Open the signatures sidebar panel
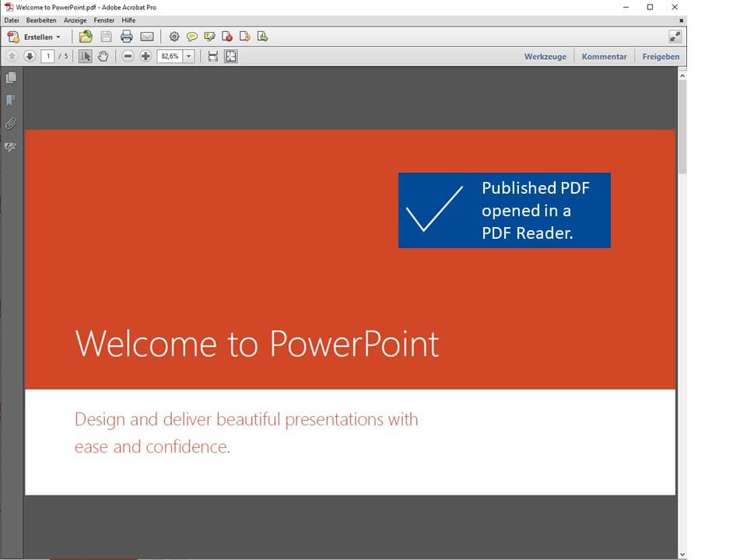Image resolution: width=747 pixels, height=560 pixels. (x=11, y=147)
